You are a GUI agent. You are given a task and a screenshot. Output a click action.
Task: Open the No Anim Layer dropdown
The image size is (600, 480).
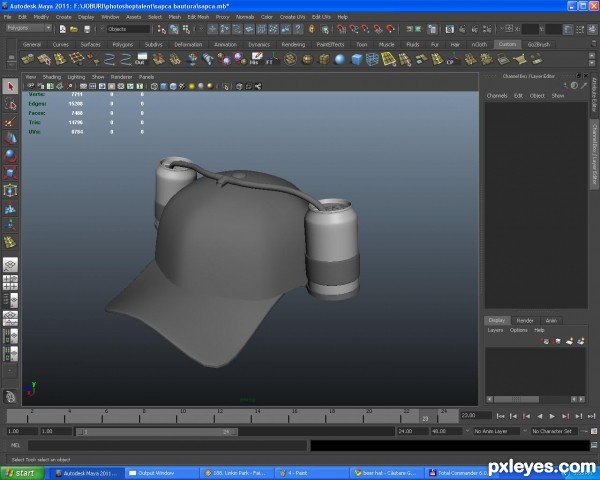[496, 431]
